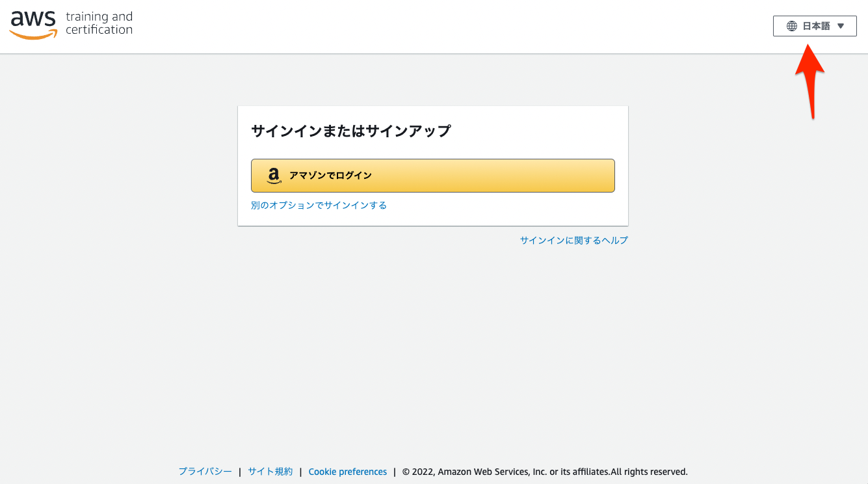Screen dimensions: 868x484
Task: Select the "training and certification" logo text
Action: tap(99, 24)
